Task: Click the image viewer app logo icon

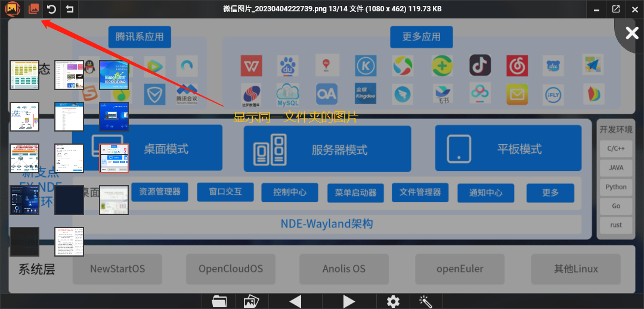Action: 13,9
